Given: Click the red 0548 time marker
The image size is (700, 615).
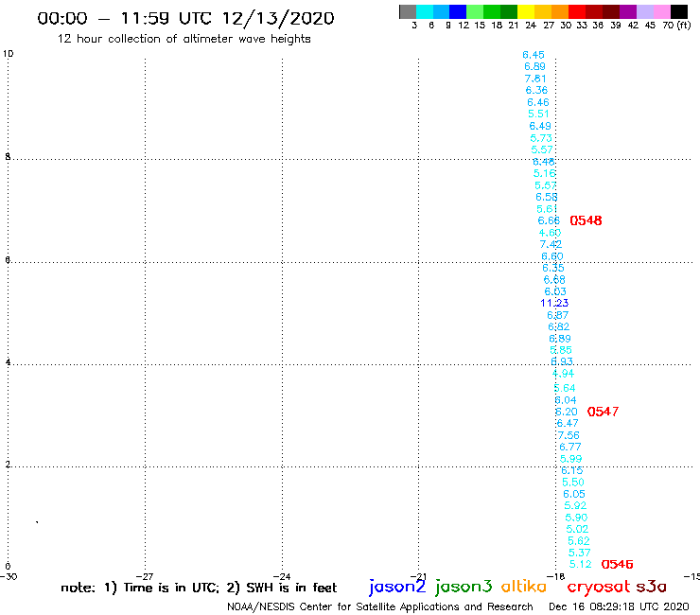Looking at the screenshot, I should click(x=586, y=220).
